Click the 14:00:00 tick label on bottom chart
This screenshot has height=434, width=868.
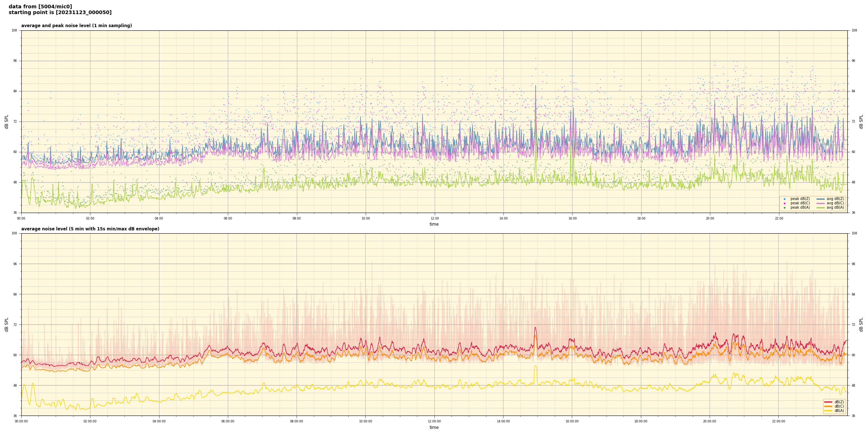click(x=503, y=421)
